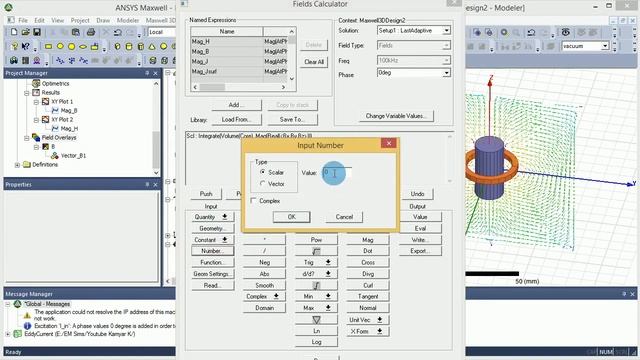Image resolution: width=640 pixels, height=360 pixels.
Task: Collapse the Results tree node
Action: point(27,93)
